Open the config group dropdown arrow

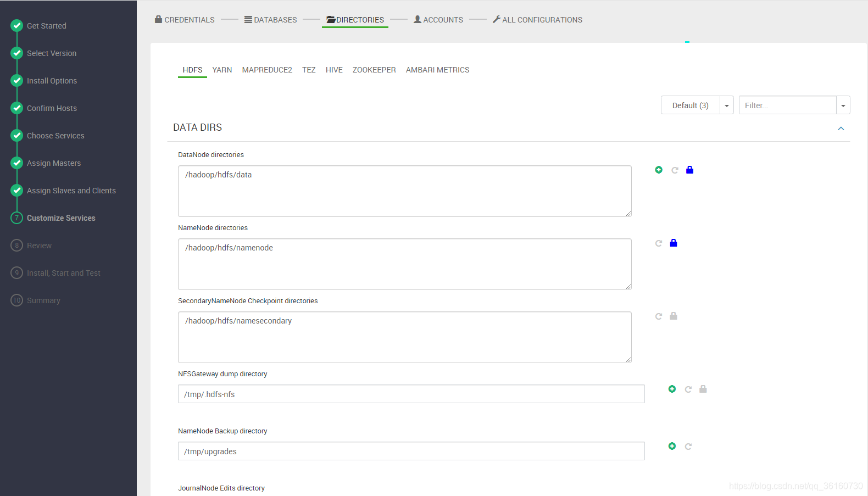727,105
